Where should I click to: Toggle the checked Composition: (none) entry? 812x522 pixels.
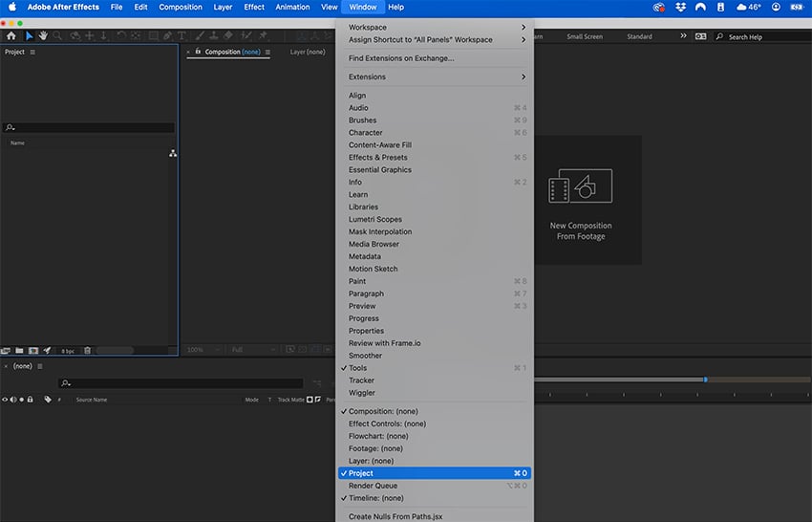pyautogui.click(x=434, y=412)
